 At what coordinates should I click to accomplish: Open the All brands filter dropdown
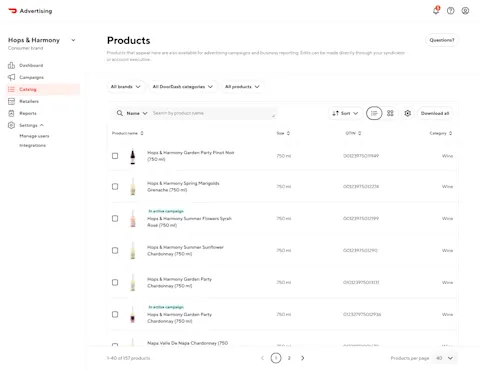[126, 87]
